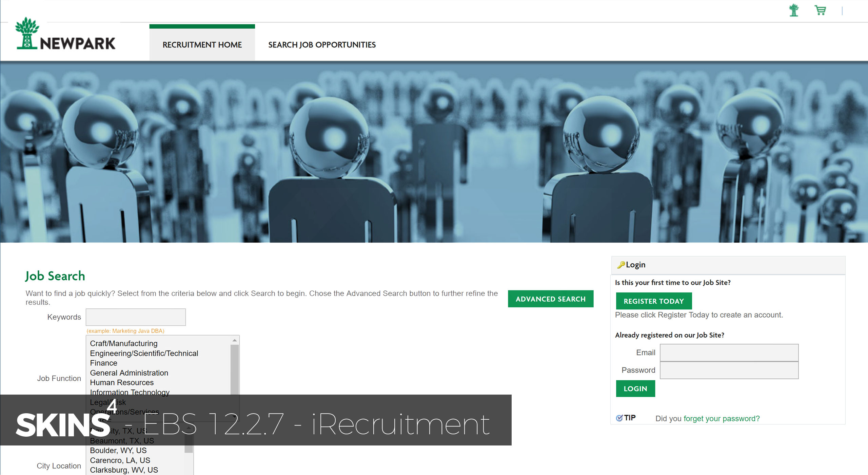Image resolution: width=868 pixels, height=475 pixels.
Task: Click the key icon beside Login
Action: click(x=620, y=265)
